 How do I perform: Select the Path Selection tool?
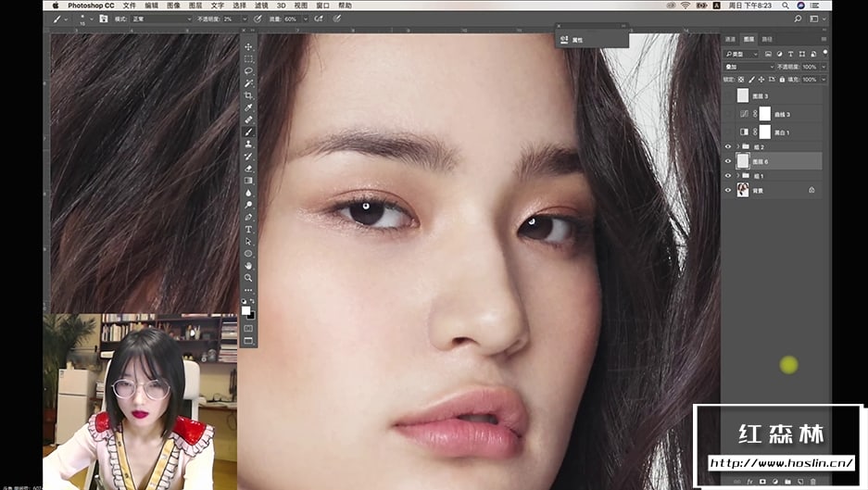pyautogui.click(x=248, y=242)
